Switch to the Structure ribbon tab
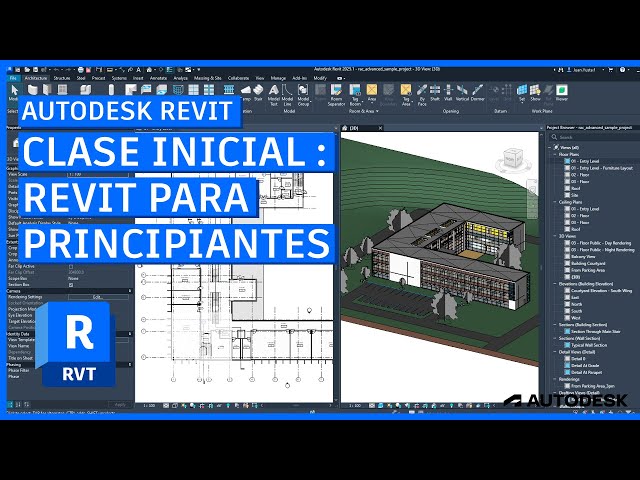 (x=62, y=78)
